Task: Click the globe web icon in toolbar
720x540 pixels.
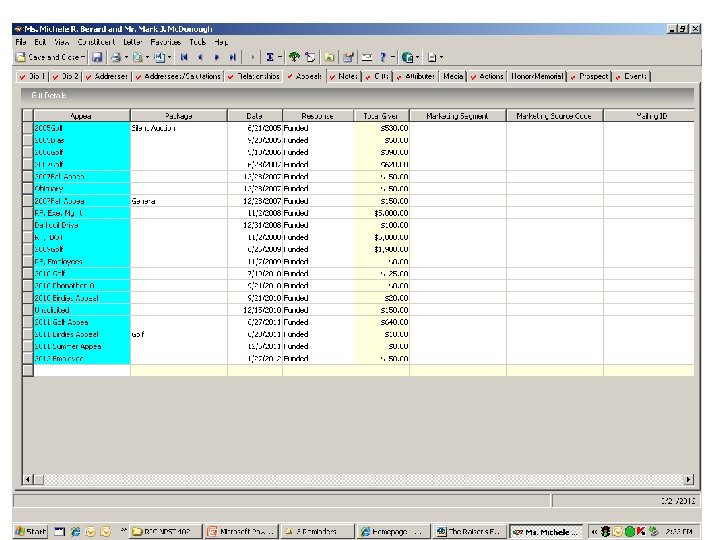Action: [407, 57]
